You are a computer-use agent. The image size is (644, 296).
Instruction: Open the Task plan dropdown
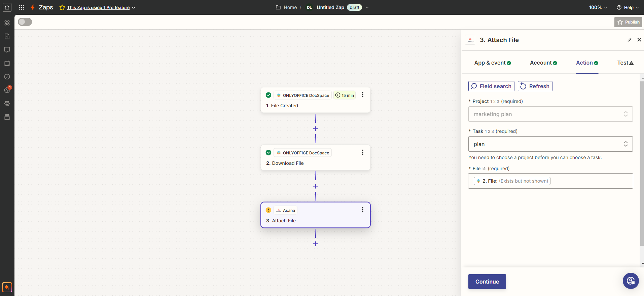(x=550, y=144)
